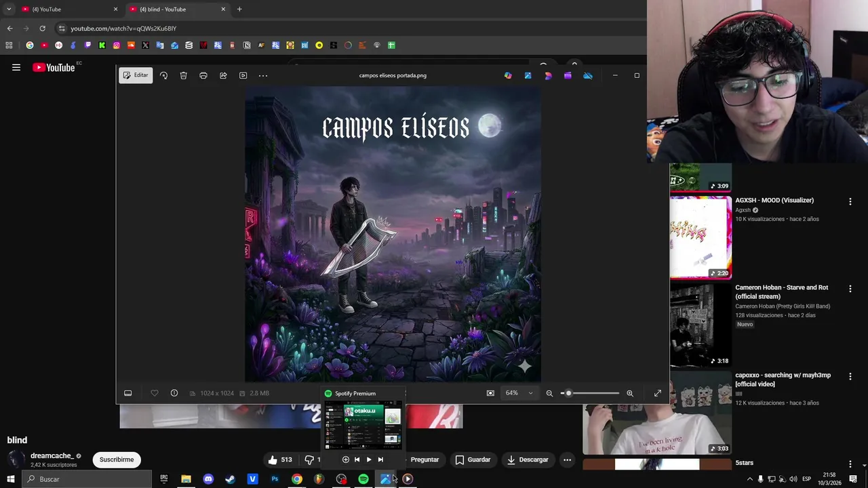Open the volume control in system tray

point(793,479)
